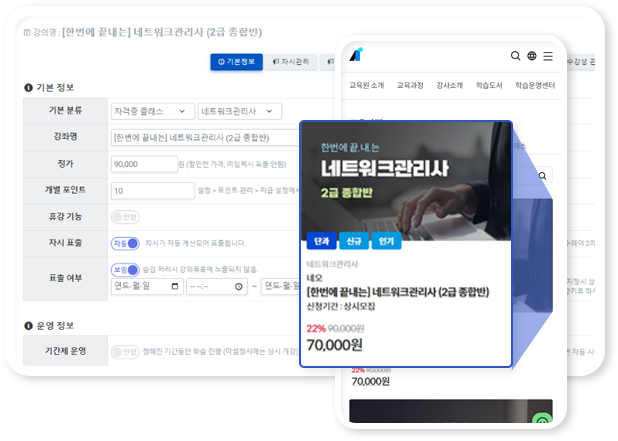This screenshot has width=618, height=441.
Task: Open the 네트워크관리사 subcategory dropdown
Action: point(240,111)
